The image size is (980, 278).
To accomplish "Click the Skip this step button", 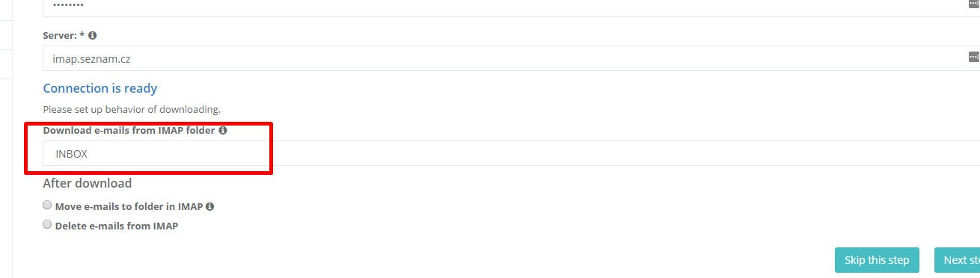I will 877,260.
